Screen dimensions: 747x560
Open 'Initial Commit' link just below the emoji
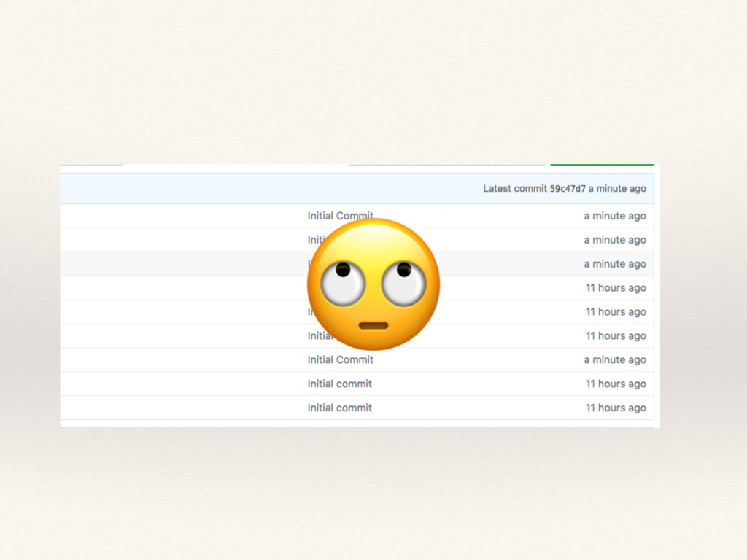click(340, 359)
